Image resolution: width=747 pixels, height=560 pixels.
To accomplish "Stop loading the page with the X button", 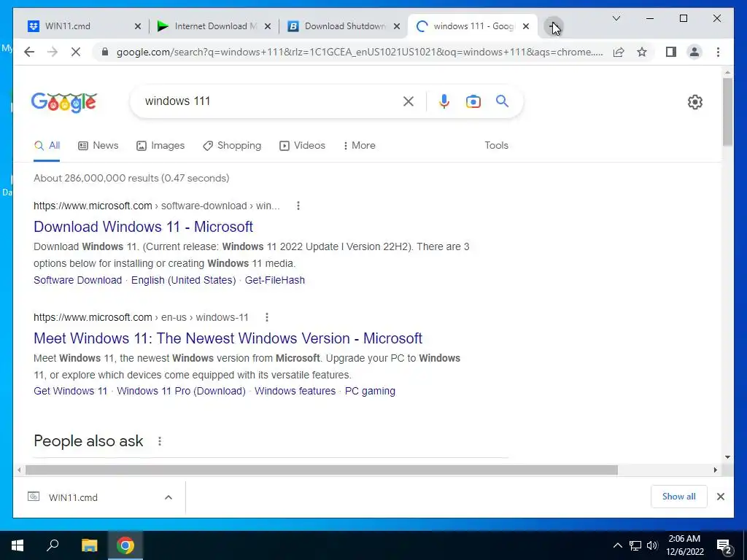I will (76, 52).
